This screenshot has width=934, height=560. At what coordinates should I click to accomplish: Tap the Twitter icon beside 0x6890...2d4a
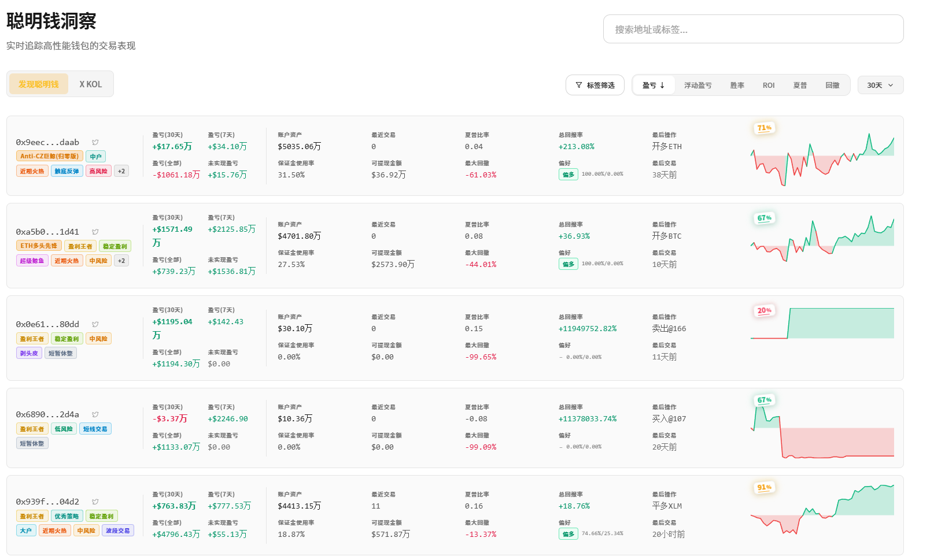click(95, 414)
